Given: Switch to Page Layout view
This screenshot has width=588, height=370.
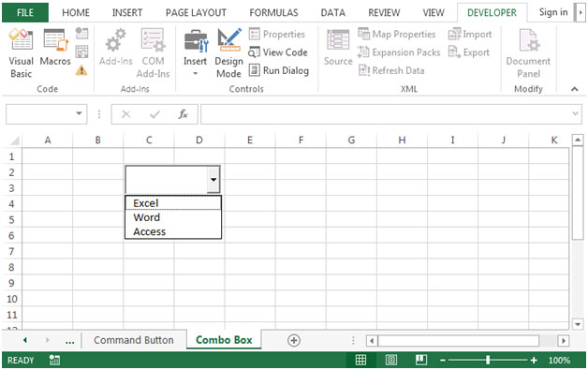Looking at the screenshot, I should [x=390, y=361].
